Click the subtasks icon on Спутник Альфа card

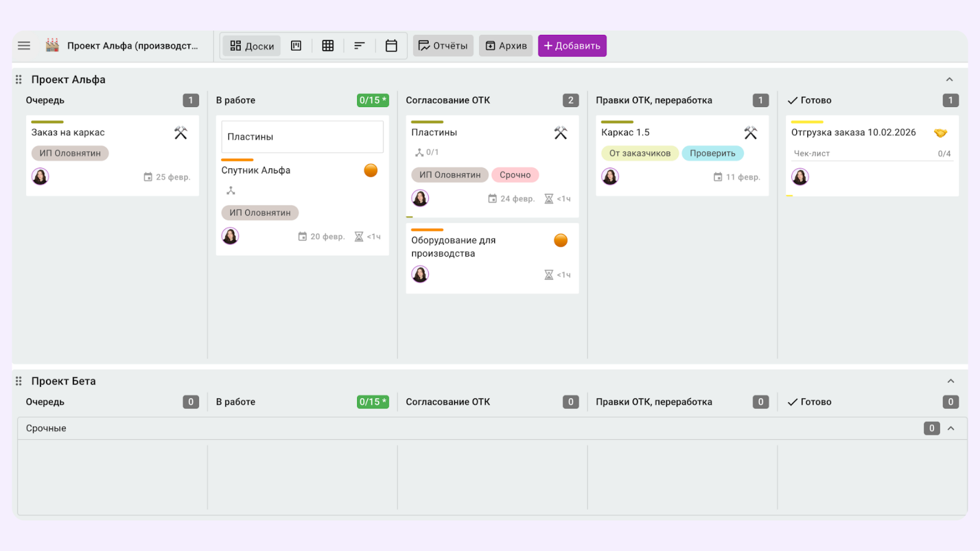[x=231, y=191]
